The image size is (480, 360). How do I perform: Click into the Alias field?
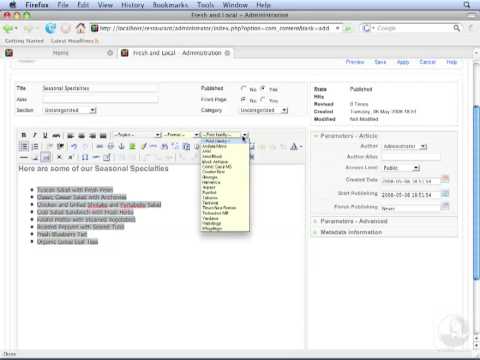pos(100,99)
